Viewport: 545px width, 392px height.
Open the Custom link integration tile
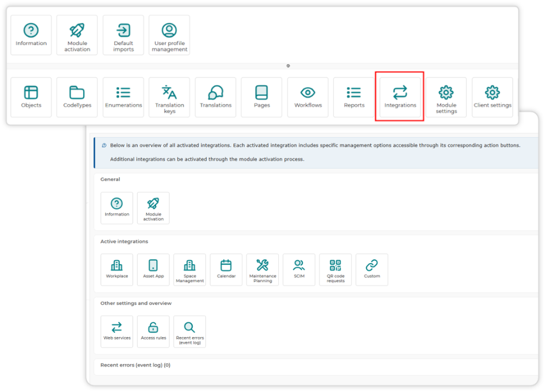coord(372,269)
